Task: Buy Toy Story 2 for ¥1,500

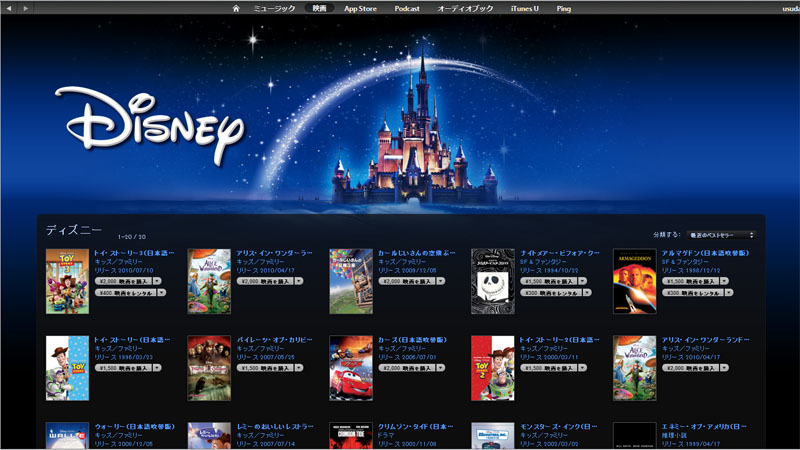Action: click(x=548, y=368)
